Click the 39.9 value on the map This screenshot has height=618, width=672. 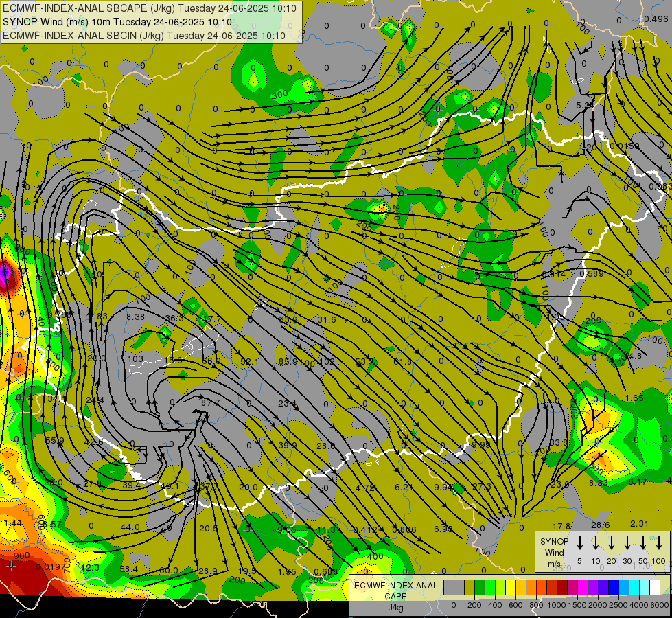pyautogui.click(x=287, y=445)
